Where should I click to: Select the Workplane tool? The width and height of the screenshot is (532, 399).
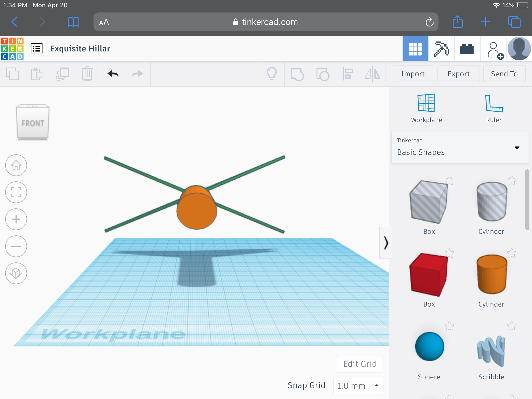click(426, 108)
